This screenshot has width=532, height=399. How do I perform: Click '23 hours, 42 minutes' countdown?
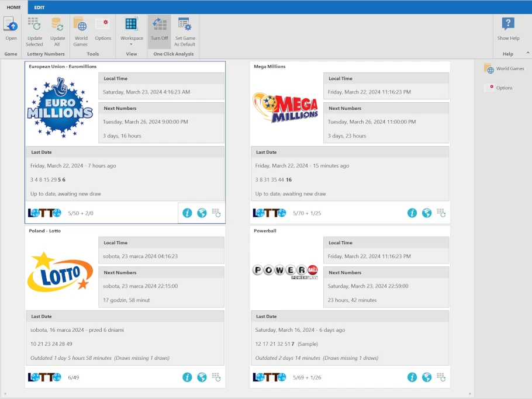click(352, 300)
